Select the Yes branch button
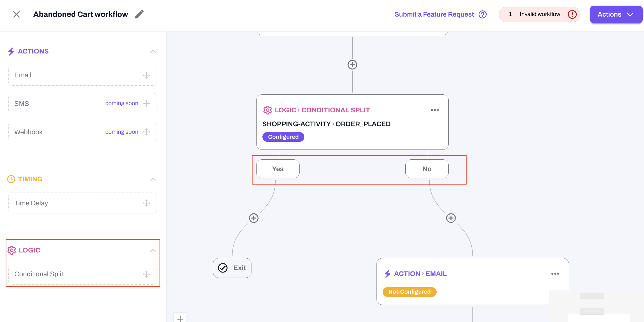Viewport: 644px width, 322px height. (278, 169)
